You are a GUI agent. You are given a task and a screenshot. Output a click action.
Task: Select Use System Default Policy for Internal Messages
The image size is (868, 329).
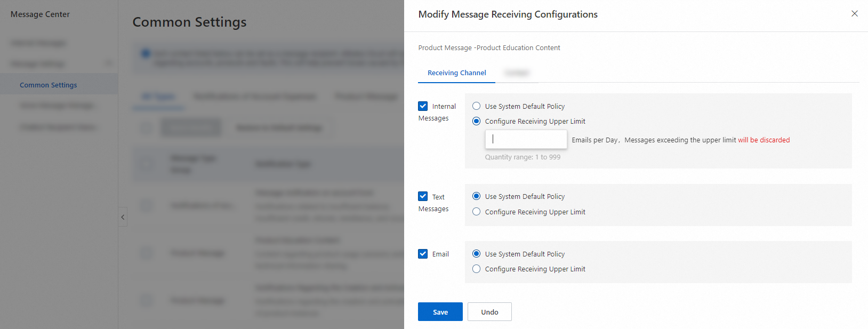pyautogui.click(x=477, y=106)
